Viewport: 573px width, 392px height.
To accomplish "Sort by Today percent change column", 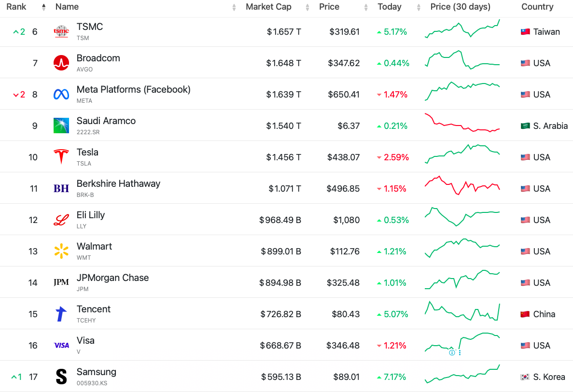I will tap(390, 7).
